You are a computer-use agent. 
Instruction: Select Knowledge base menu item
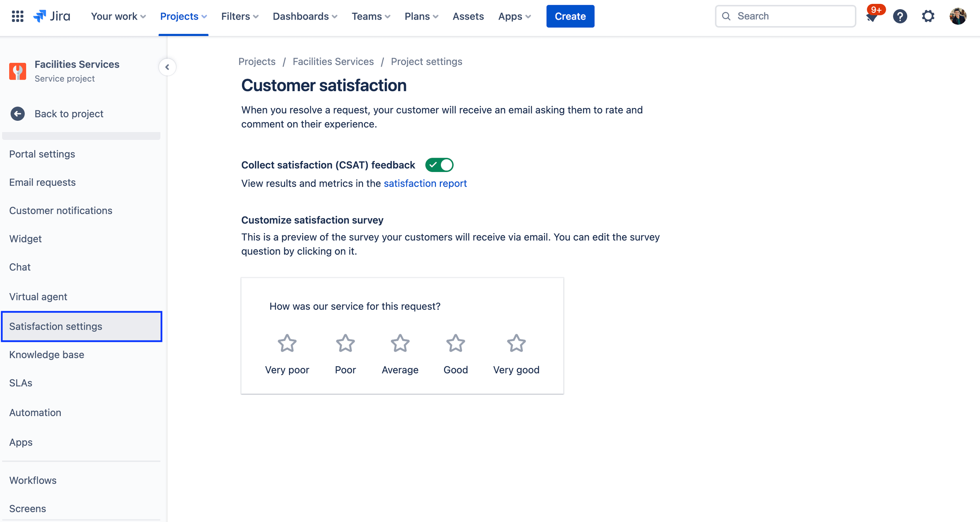45,354
